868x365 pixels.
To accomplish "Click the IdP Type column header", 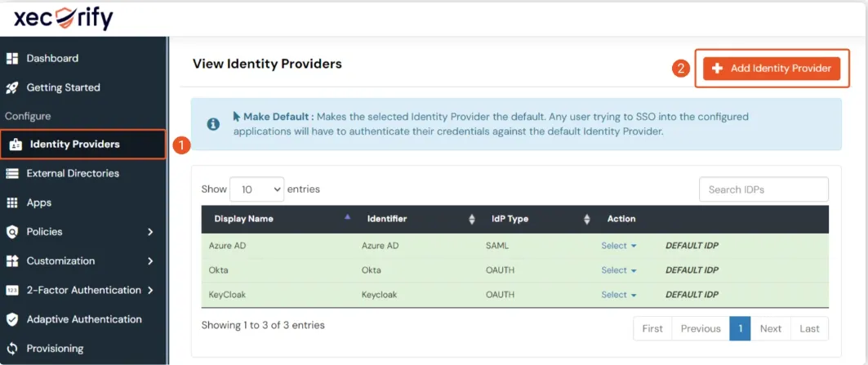I will click(510, 219).
